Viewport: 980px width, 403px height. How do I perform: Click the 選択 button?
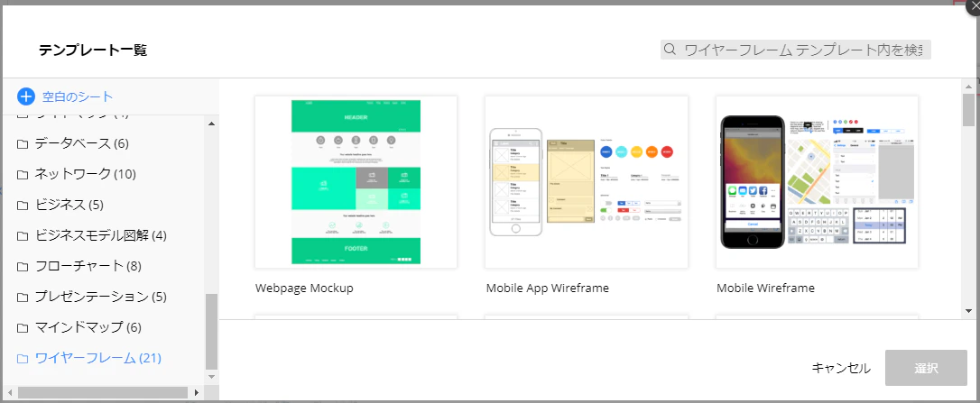point(926,368)
